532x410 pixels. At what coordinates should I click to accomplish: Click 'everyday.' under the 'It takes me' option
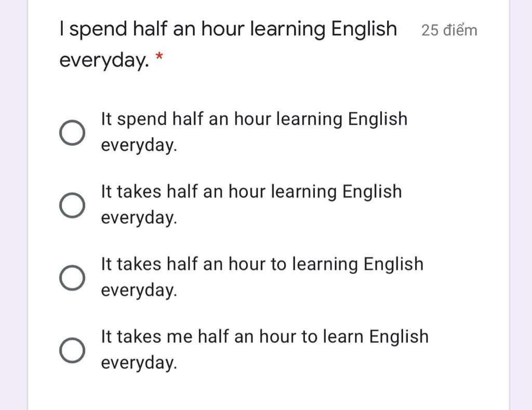(139, 363)
